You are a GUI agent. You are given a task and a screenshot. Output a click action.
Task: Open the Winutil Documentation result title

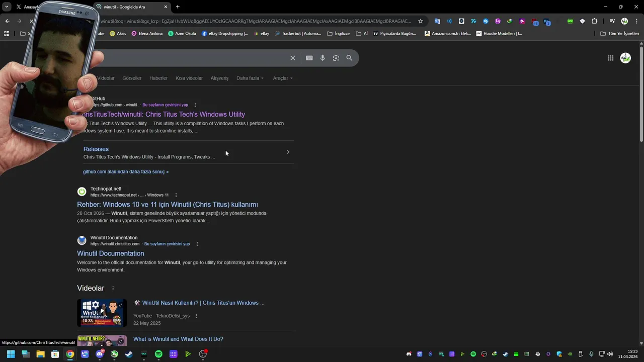[111, 253]
